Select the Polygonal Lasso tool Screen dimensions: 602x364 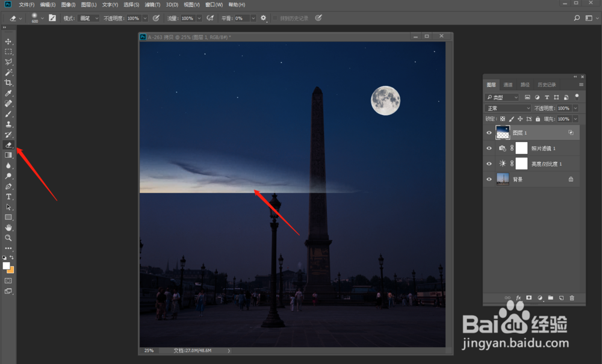click(8, 62)
